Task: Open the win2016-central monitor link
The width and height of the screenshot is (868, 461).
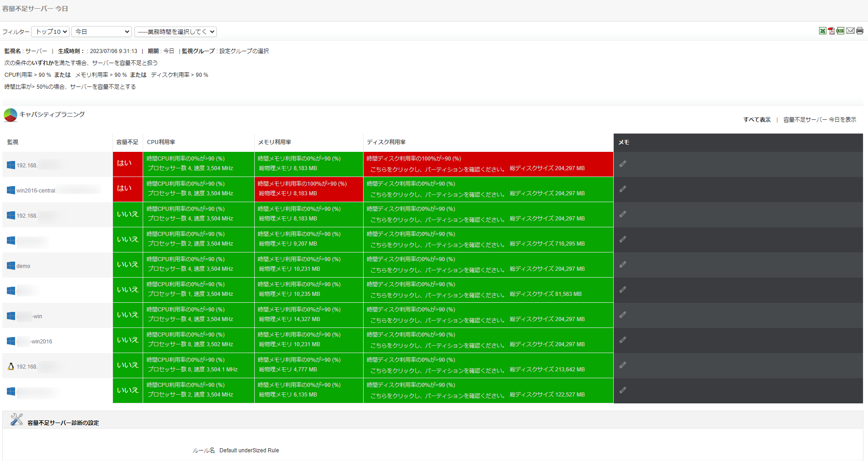Action: pos(36,191)
